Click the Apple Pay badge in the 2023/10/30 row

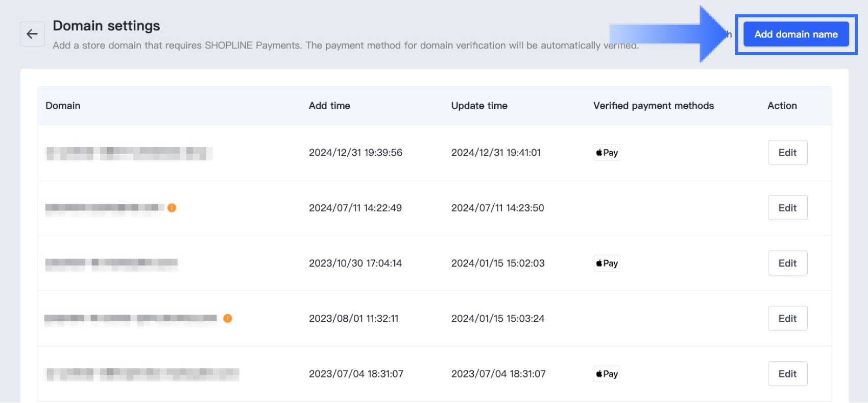pos(607,263)
